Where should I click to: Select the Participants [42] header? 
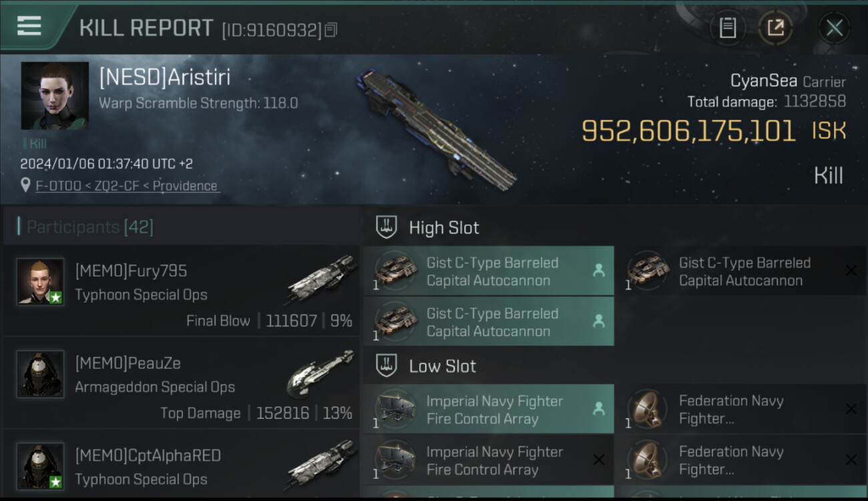90,227
